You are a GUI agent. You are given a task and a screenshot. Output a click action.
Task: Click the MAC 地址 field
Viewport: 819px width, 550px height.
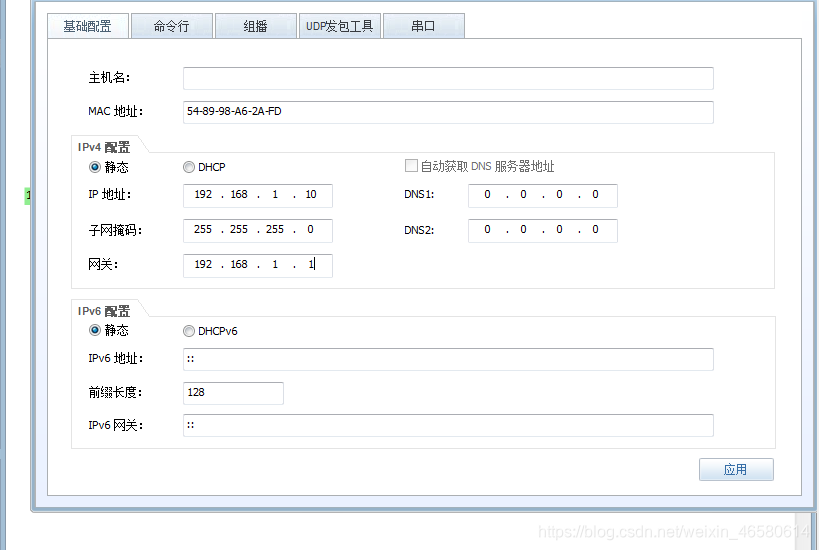[x=448, y=112]
